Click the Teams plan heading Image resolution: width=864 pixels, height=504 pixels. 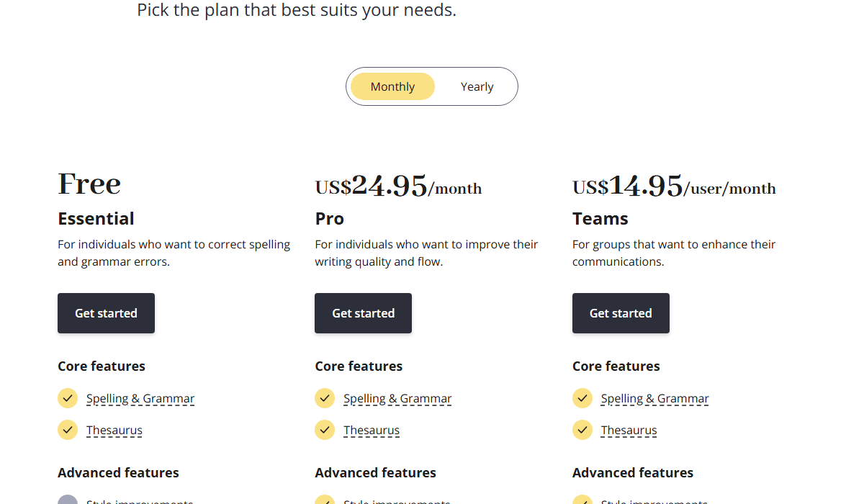point(600,219)
